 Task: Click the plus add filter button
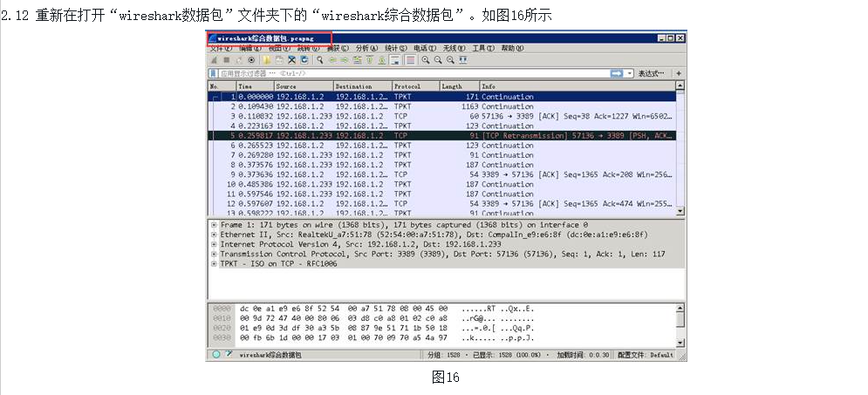[x=679, y=73]
